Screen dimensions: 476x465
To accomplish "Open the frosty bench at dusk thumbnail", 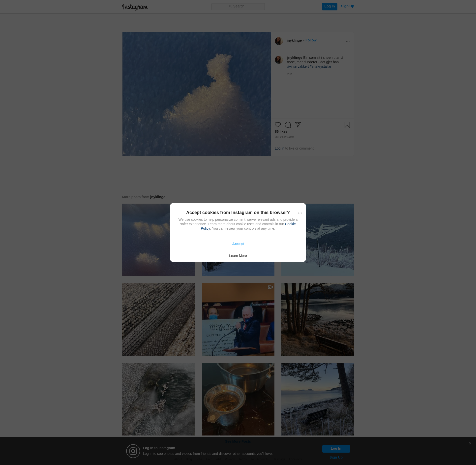I will [318, 399].
